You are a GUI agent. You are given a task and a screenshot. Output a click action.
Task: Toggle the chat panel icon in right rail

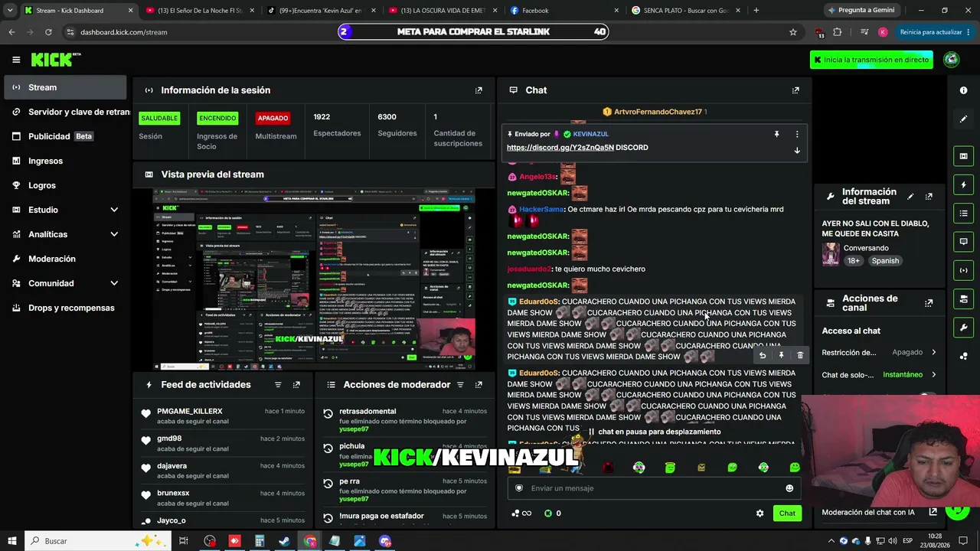pyautogui.click(x=963, y=241)
